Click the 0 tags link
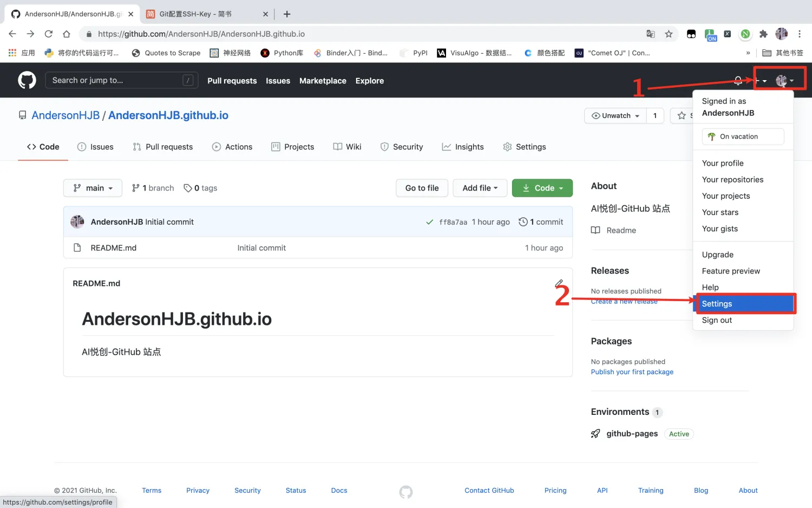 pyautogui.click(x=200, y=188)
